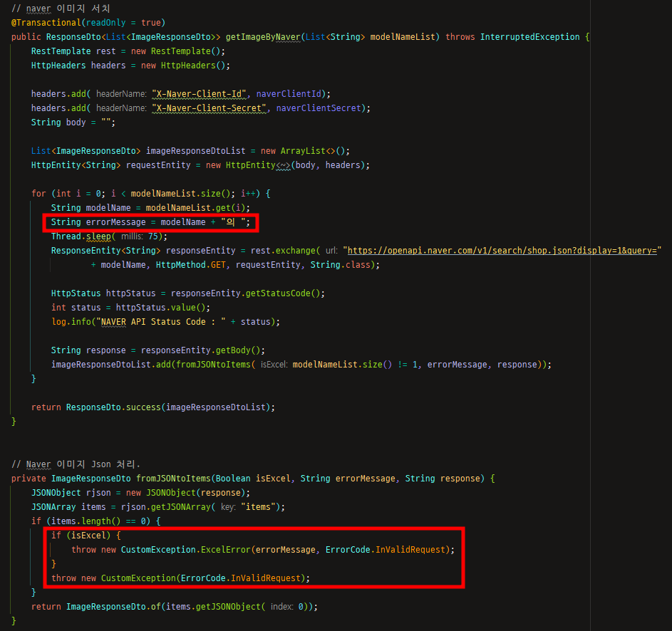Click the 'String body = "";' line
672x631 pixels.
73,122
